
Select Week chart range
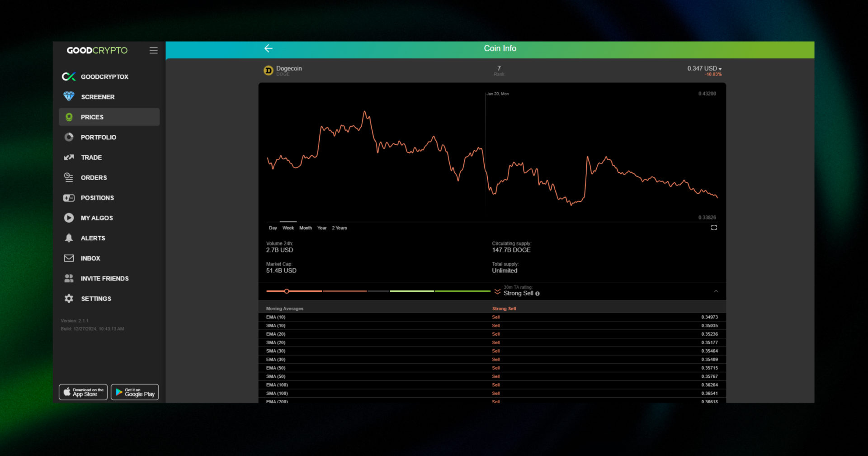tap(288, 228)
